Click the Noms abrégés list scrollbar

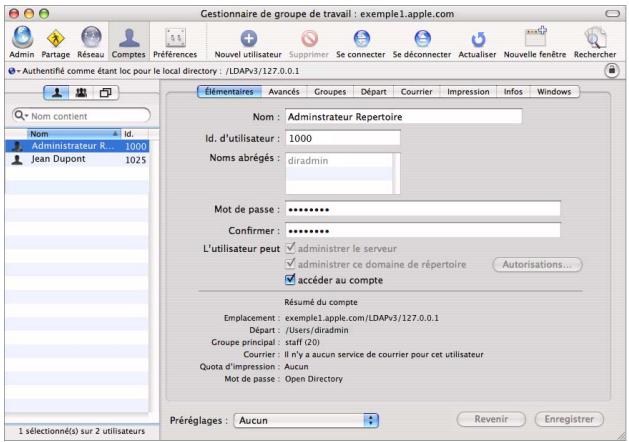coord(396,174)
